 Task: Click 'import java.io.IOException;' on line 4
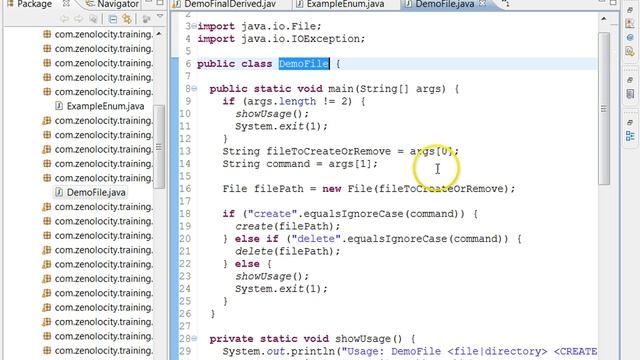point(281,39)
